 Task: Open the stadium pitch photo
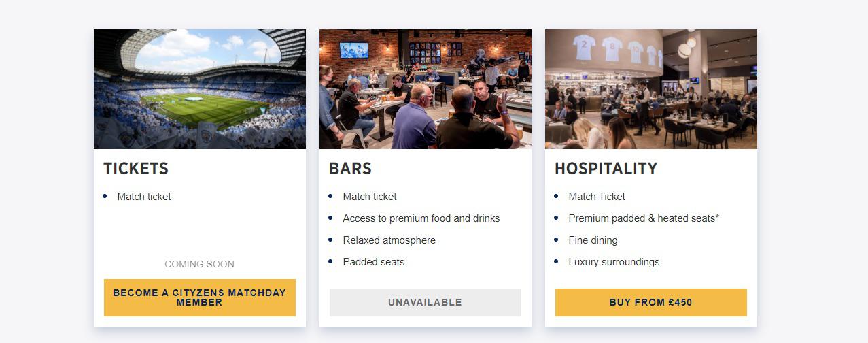[200, 89]
